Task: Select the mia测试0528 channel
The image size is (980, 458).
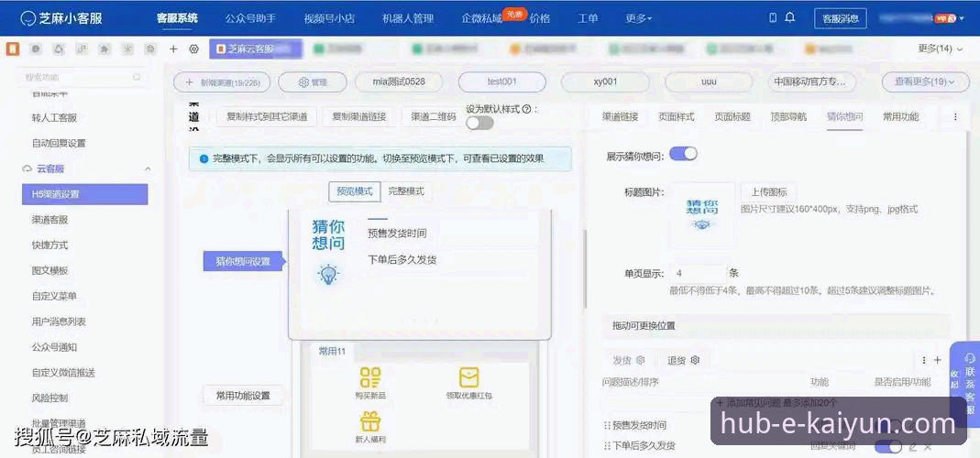Action: click(399, 82)
